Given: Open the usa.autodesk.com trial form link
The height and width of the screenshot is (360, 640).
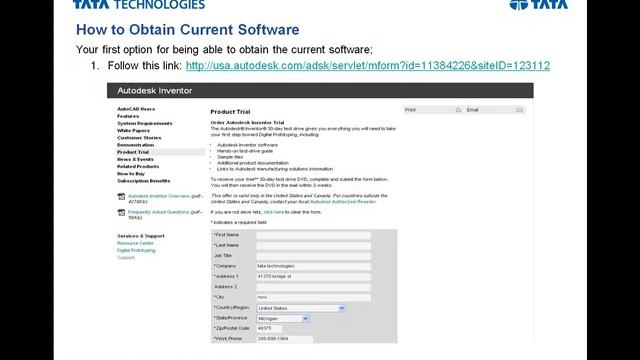Looking at the screenshot, I should point(368,66).
